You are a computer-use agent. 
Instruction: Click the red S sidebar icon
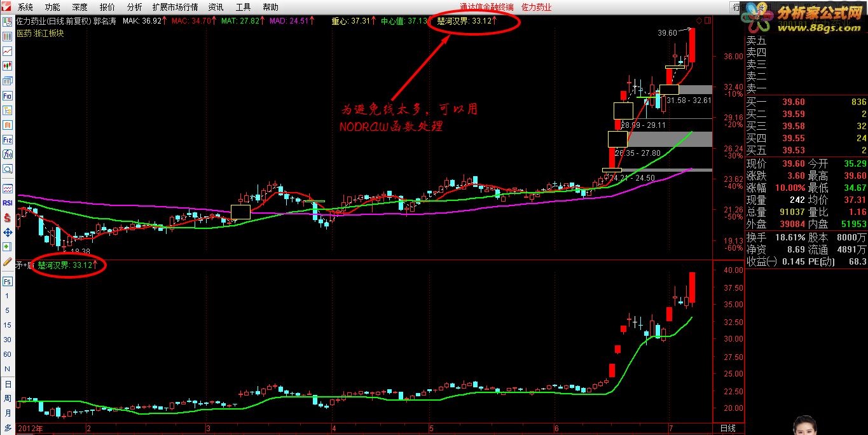pyautogui.click(x=8, y=217)
